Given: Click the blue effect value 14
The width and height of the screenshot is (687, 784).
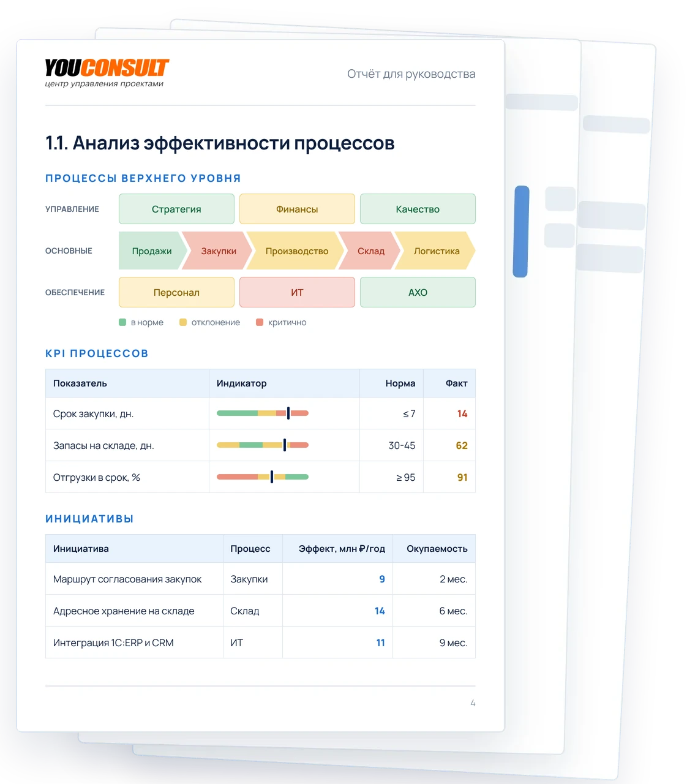Looking at the screenshot, I should pos(380,611).
